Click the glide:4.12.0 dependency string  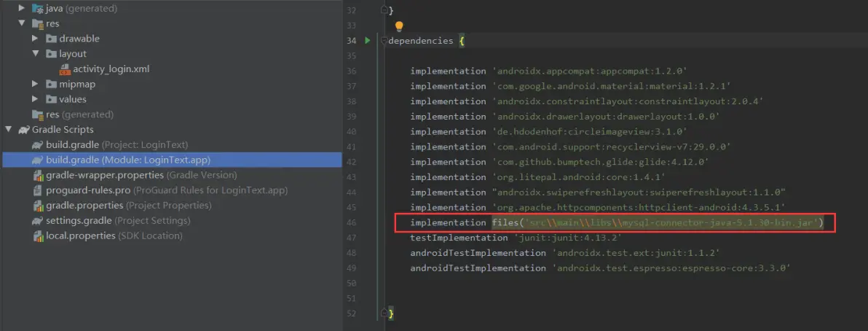[601, 162]
